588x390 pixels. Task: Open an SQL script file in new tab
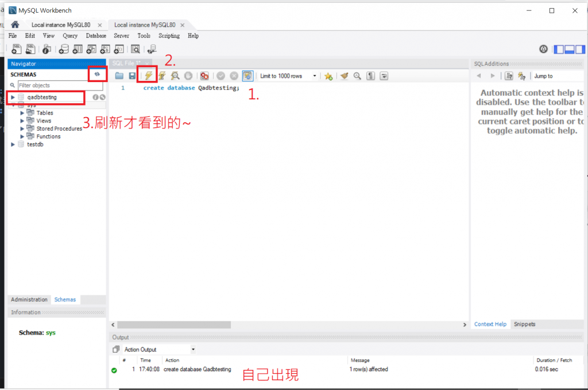(x=30, y=49)
